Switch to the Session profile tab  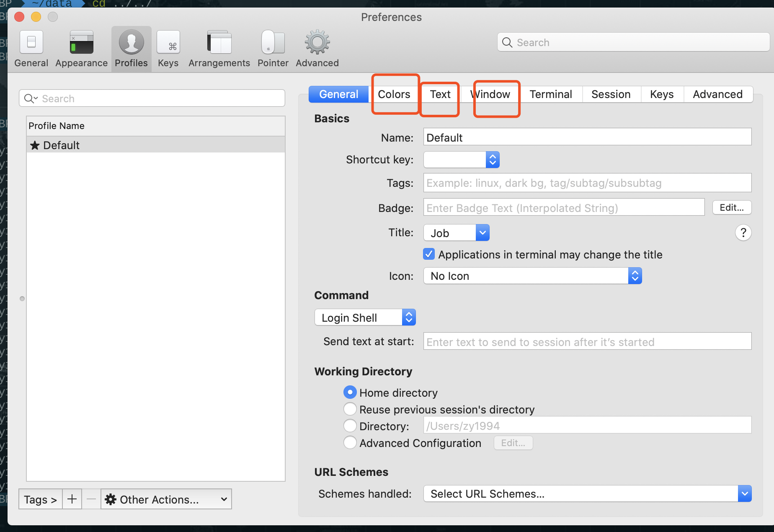(611, 94)
